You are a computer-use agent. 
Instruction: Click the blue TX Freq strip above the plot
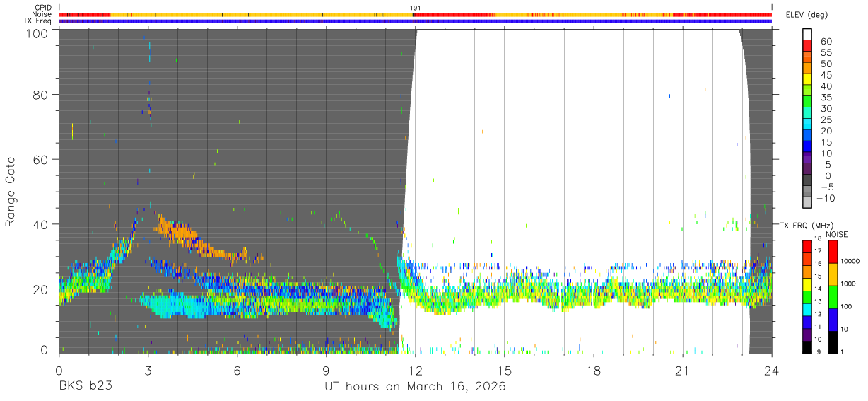[x=416, y=21]
